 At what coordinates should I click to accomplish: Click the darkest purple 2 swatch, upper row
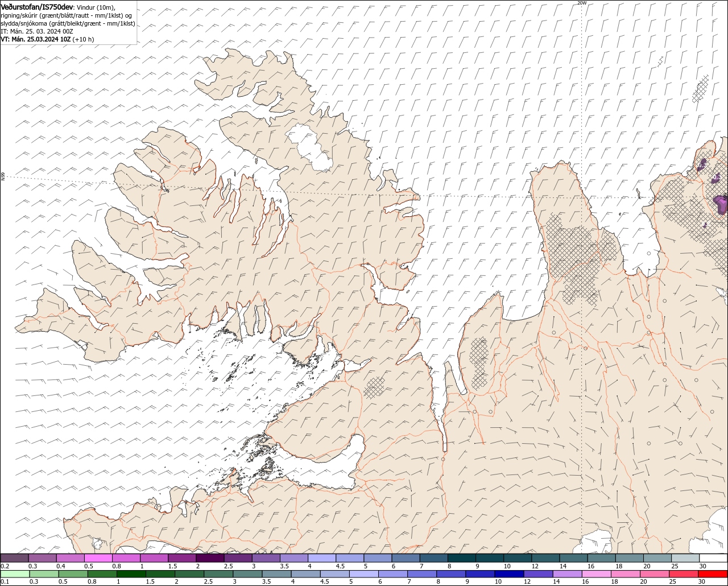[210, 558]
